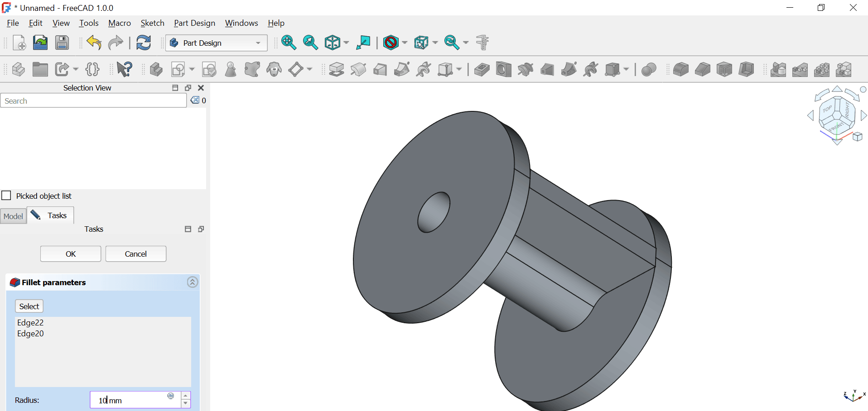The image size is (868, 411).
Task: Expand the bounding box selection dropdown
Action: click(x=435, y=43)
